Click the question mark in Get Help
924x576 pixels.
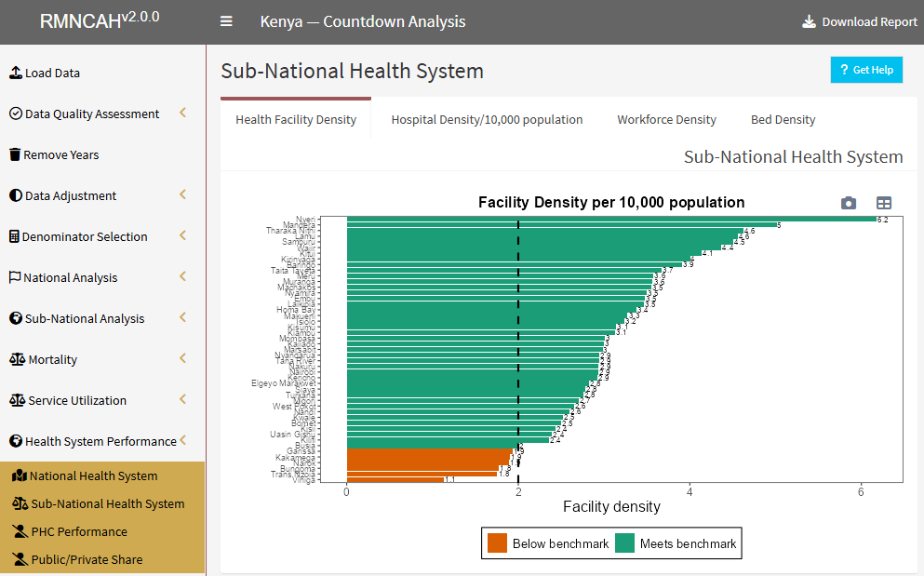click(845, 70)
